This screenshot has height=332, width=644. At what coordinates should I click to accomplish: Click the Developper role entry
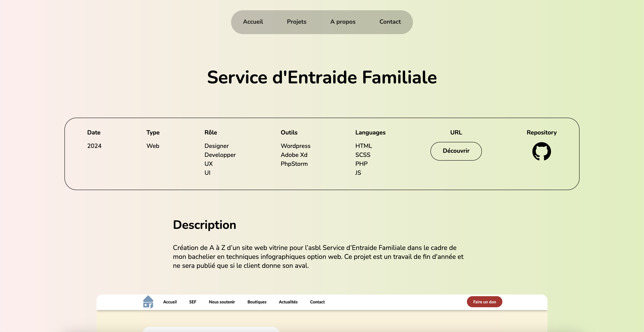pos(220,155)
